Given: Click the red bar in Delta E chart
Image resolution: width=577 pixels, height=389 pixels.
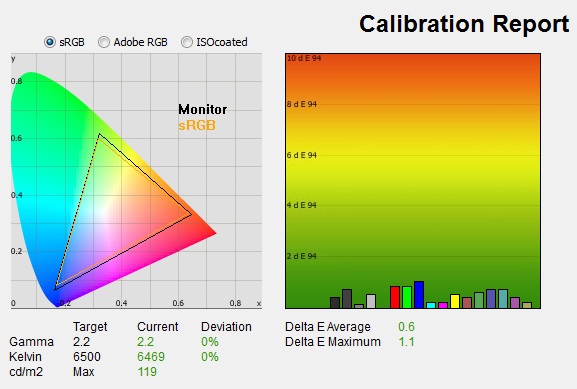Looking at the screenshot, I should click(x=395, y=297).
